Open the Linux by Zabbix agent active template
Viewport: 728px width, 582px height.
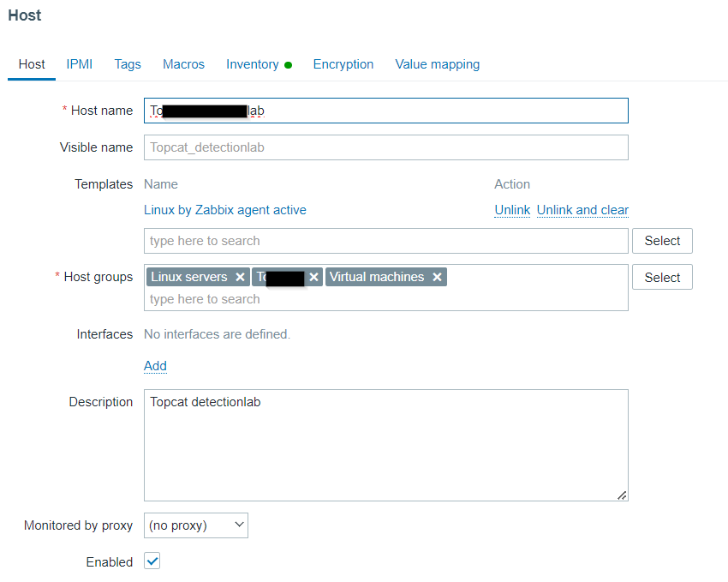pyautogui.click(x=225, y=210)
